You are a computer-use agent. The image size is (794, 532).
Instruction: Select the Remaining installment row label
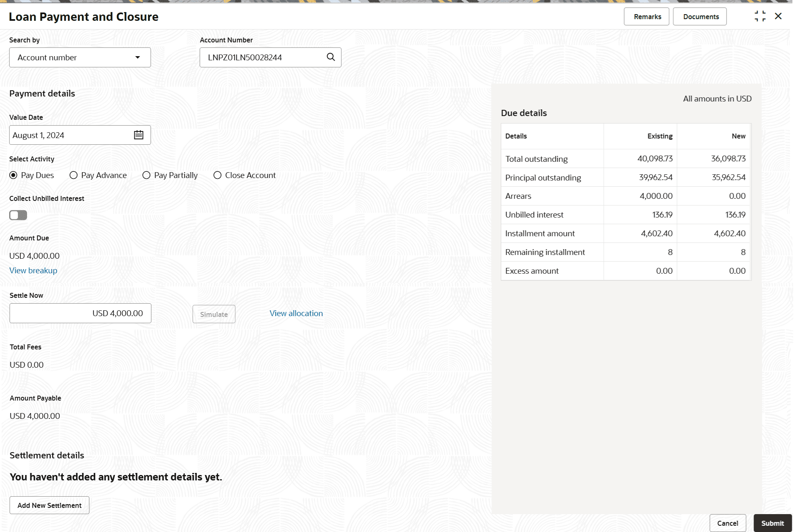[545, 252]
